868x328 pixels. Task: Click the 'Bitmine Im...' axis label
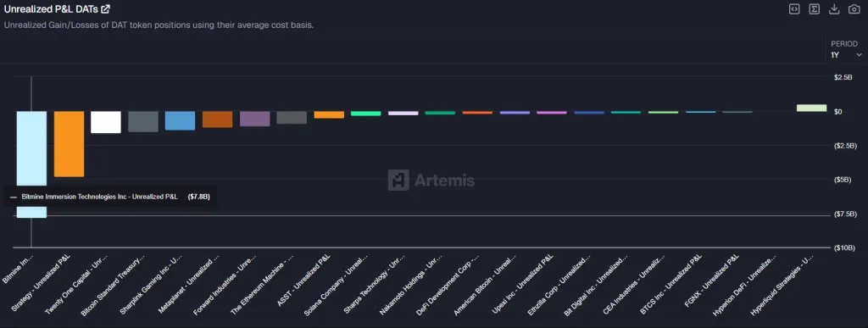point(19,270)
